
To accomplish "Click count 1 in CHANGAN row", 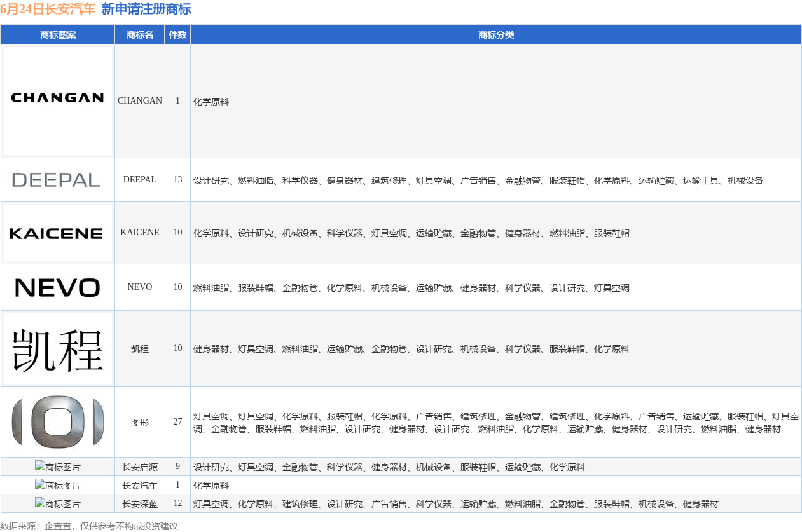I will (x=177, y=101).
